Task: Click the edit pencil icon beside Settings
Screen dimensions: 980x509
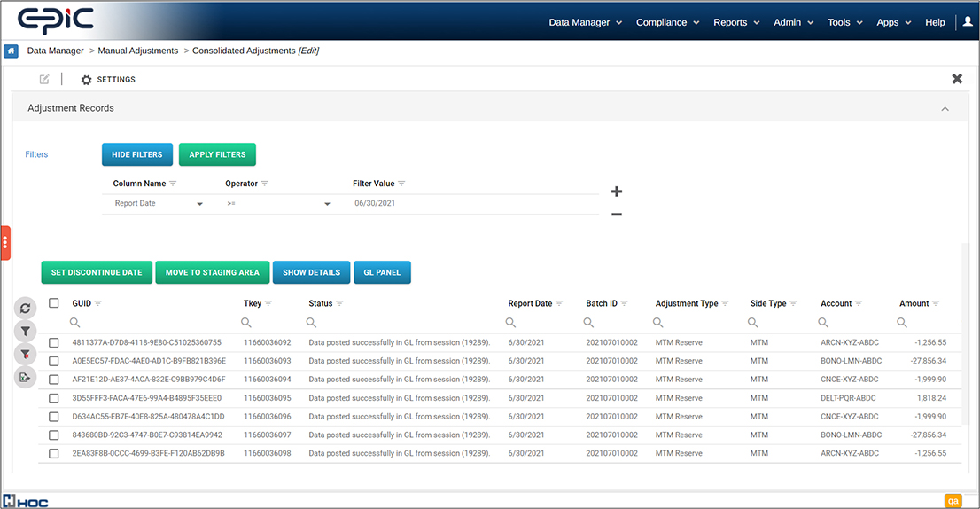Action: [44, 80]
